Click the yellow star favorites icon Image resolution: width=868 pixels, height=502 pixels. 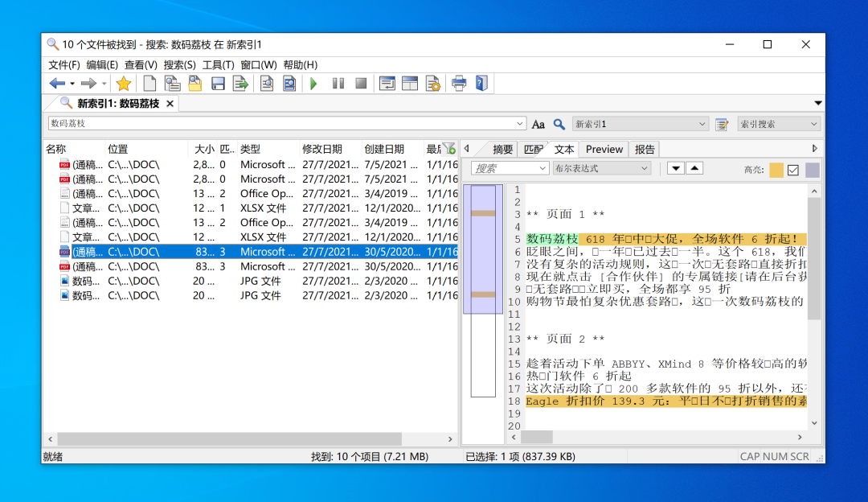[x=124, y=84]
